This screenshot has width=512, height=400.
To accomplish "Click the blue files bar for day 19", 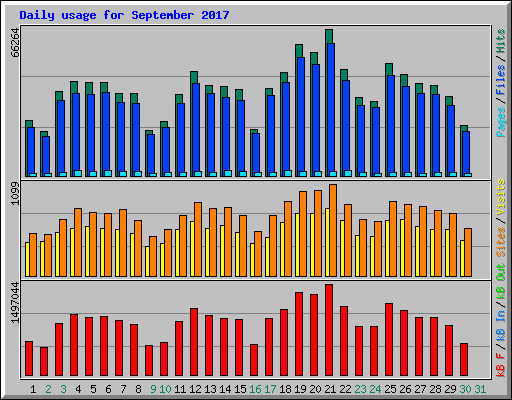I will pos(301,117).
